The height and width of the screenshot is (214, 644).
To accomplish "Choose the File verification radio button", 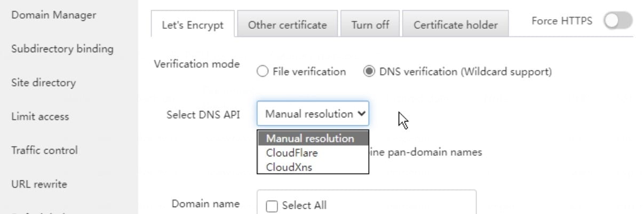I will coord(263,72).
